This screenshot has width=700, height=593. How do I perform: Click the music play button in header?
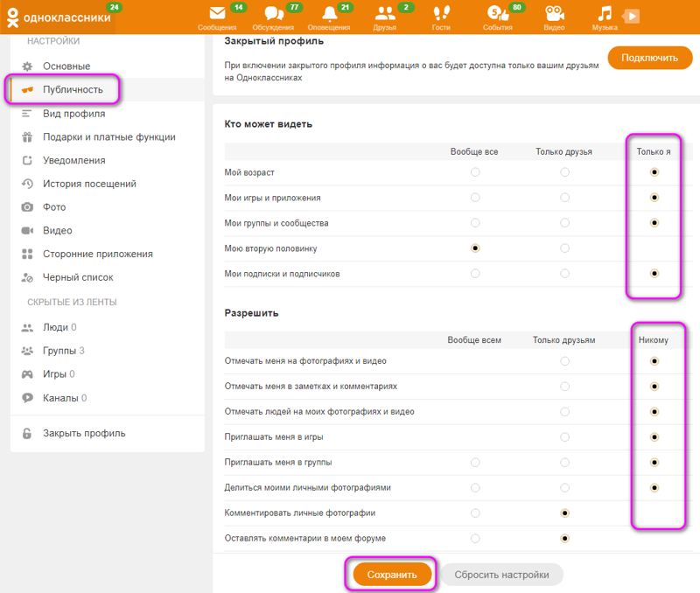pyautogui.click(x=631, y=17)
